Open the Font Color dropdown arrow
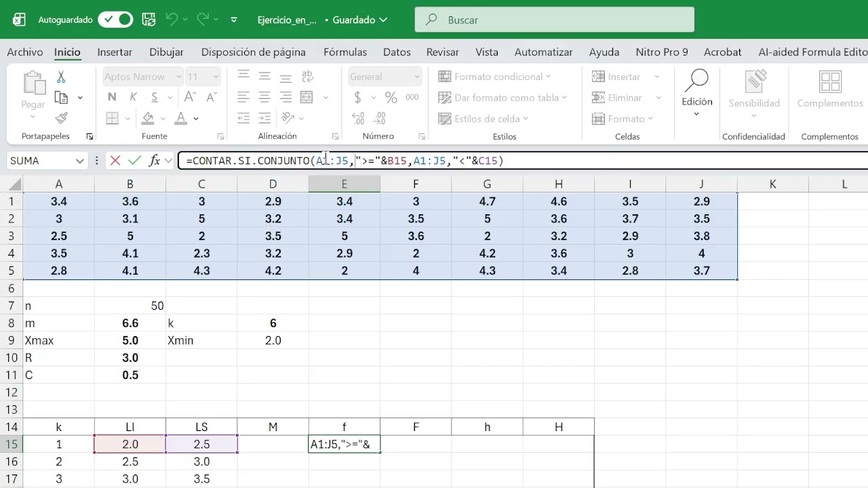The height and width of the screenshot is (488, 868). click(x=196, y=119)
